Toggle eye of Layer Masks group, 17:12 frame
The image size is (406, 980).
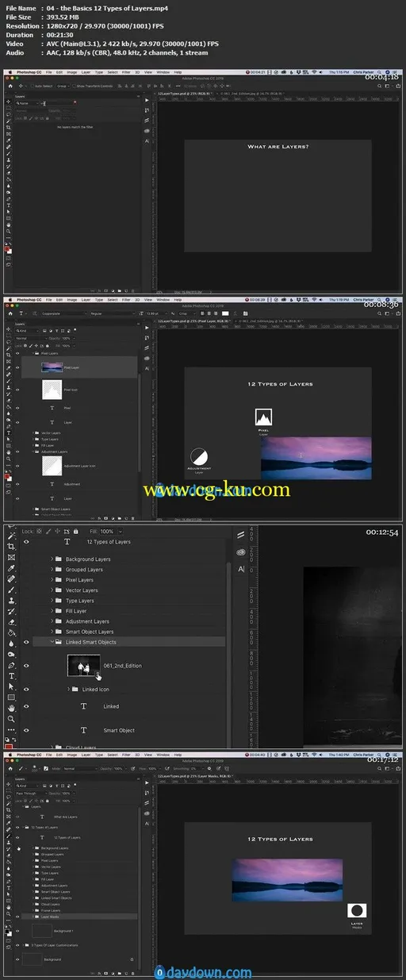pyautogui.click(x=17, y=917)
